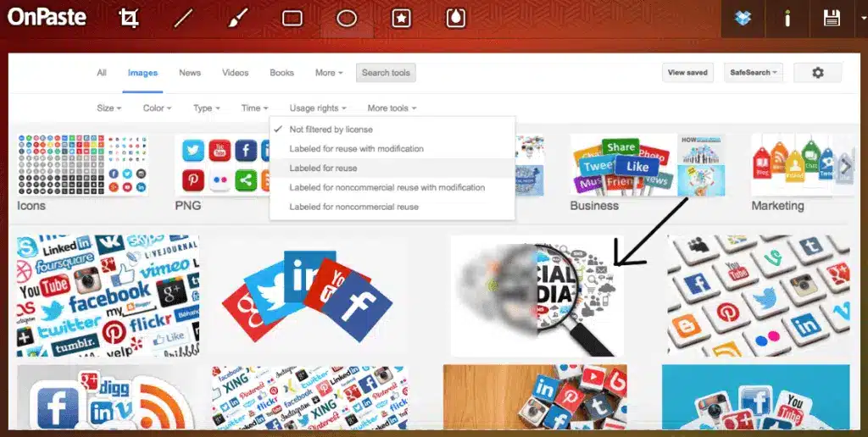Toggle the Search tools button
Image resolution: width=868 pixels, height=437 pixels.
386,73
